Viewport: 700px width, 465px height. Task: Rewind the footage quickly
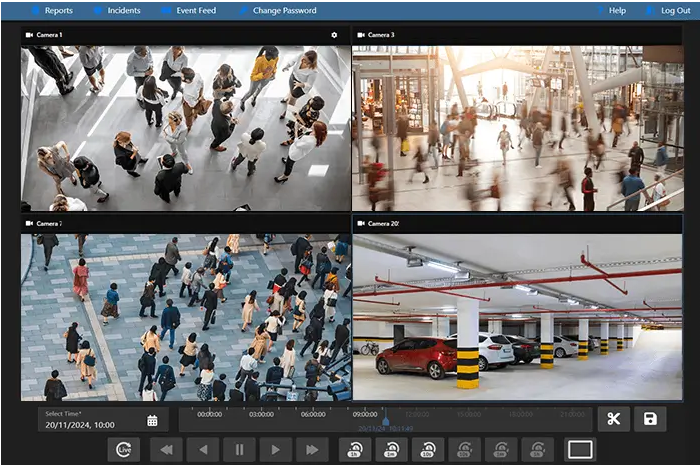[166, 450]
